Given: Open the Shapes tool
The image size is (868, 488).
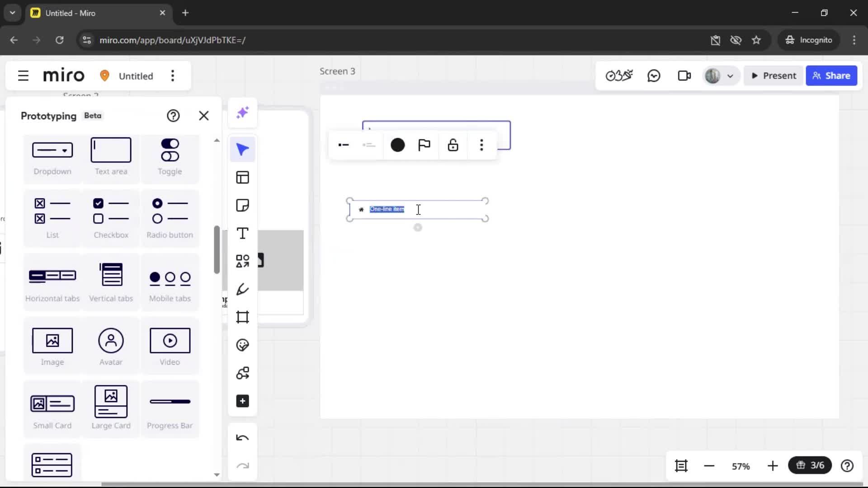Looking at the screenshot, I should pyautogui.click(x=243, y=261).
